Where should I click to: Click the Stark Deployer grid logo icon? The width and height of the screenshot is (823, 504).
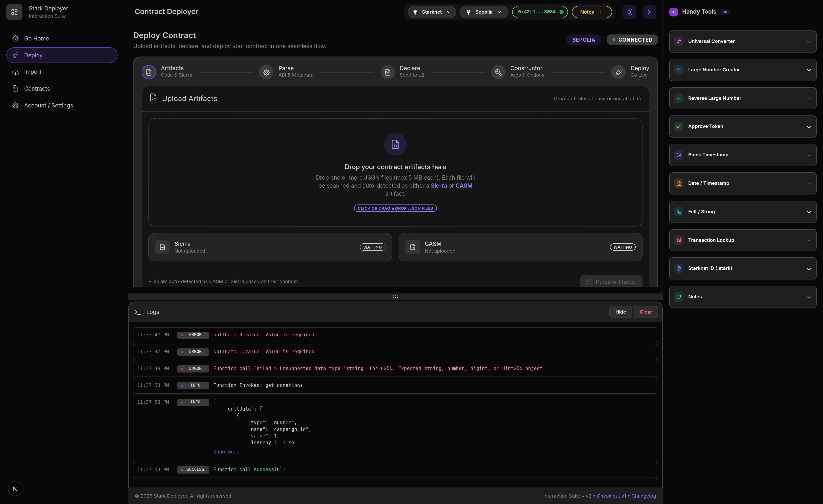tap(14, 12)
